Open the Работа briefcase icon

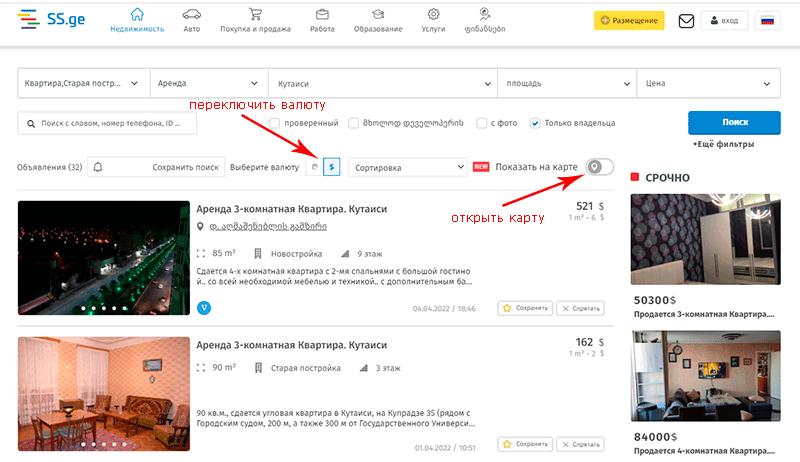click(322, 14)
